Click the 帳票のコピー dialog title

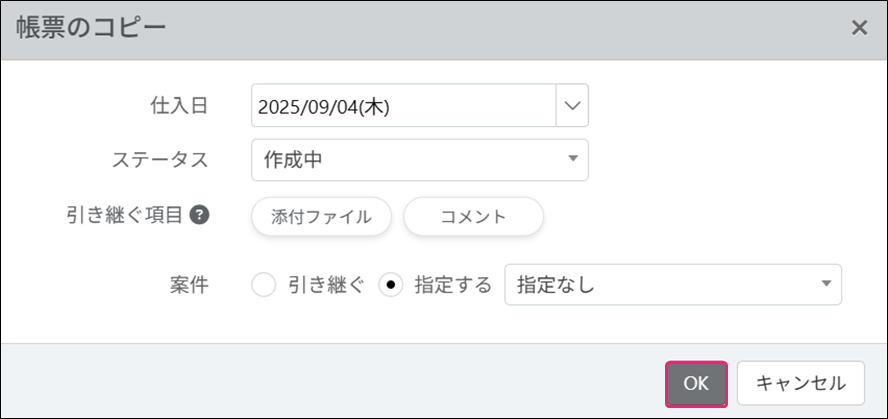(x=91, y=28)
